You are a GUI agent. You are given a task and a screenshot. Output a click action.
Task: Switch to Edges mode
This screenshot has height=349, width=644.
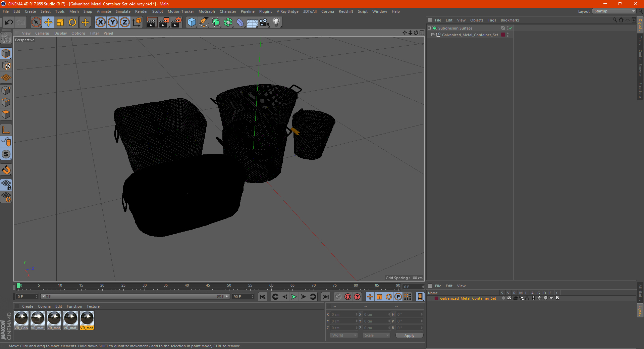(6, 102)
